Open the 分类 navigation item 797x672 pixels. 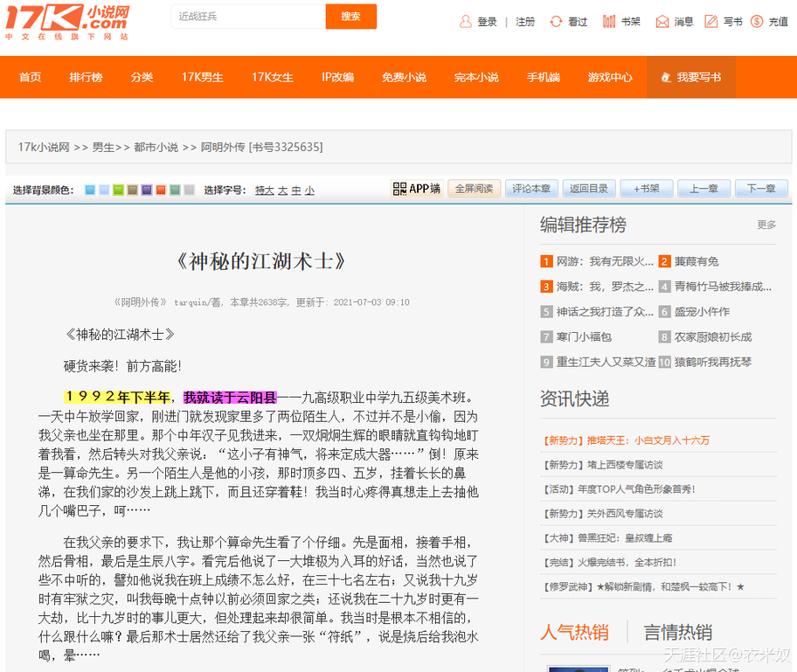[x=142, y=77]
